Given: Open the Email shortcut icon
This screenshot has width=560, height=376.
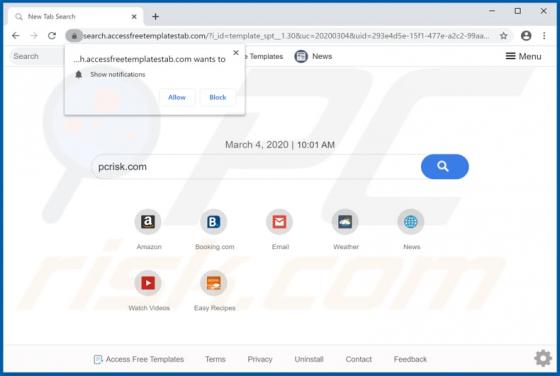Looking at the screenshot, I should (x=279, y=222).
